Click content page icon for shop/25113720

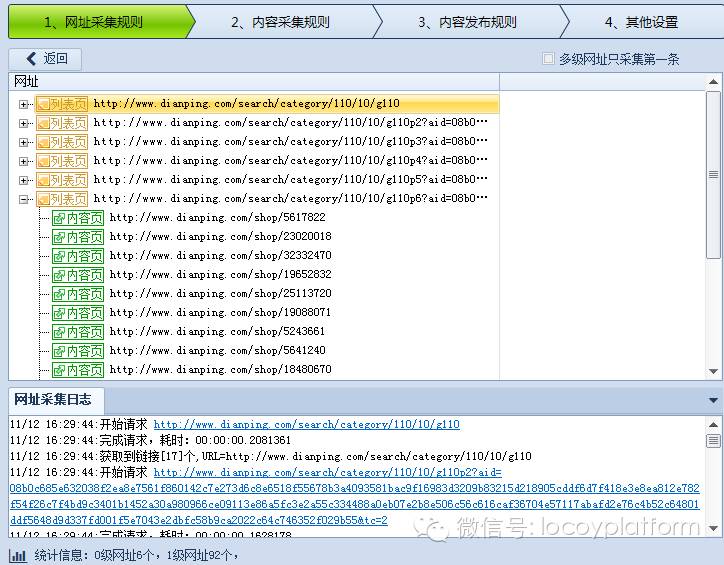tap(78, 294)
